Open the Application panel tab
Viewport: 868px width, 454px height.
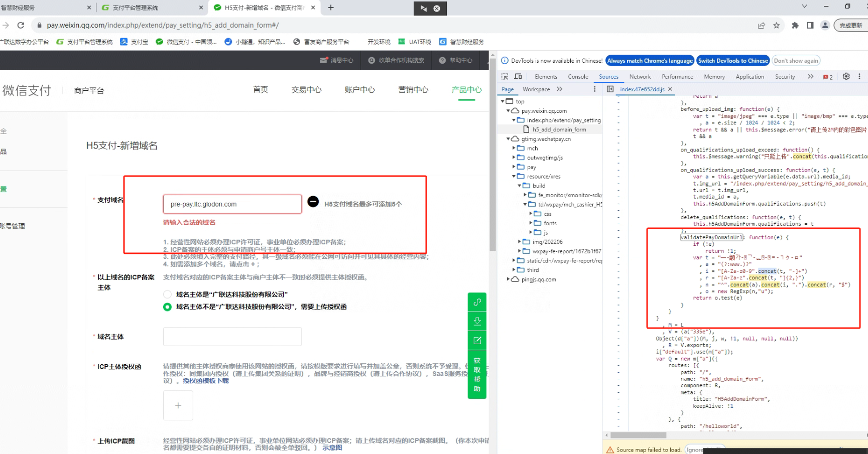750,77
